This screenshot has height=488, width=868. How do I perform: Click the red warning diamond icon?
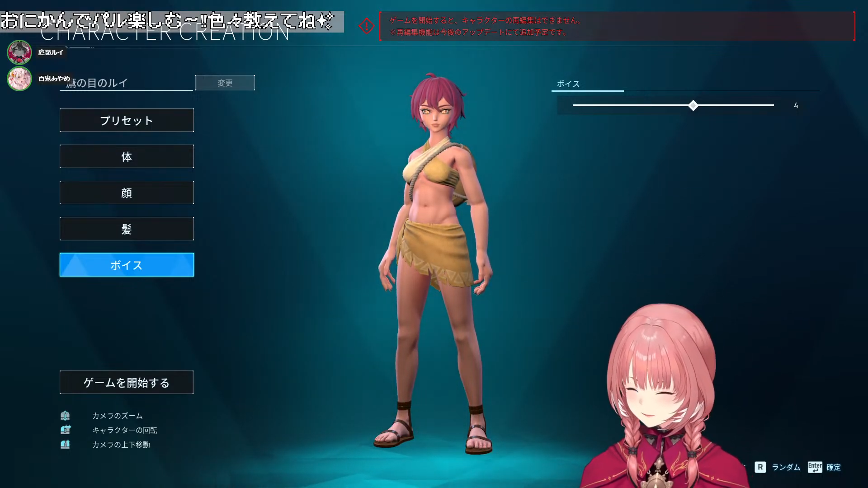coord(366,26)
